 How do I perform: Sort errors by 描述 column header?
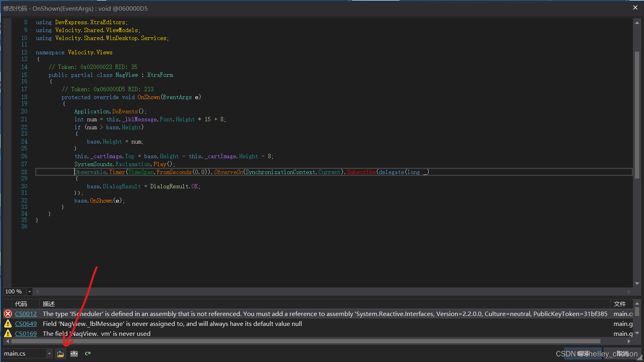(49, 304)
